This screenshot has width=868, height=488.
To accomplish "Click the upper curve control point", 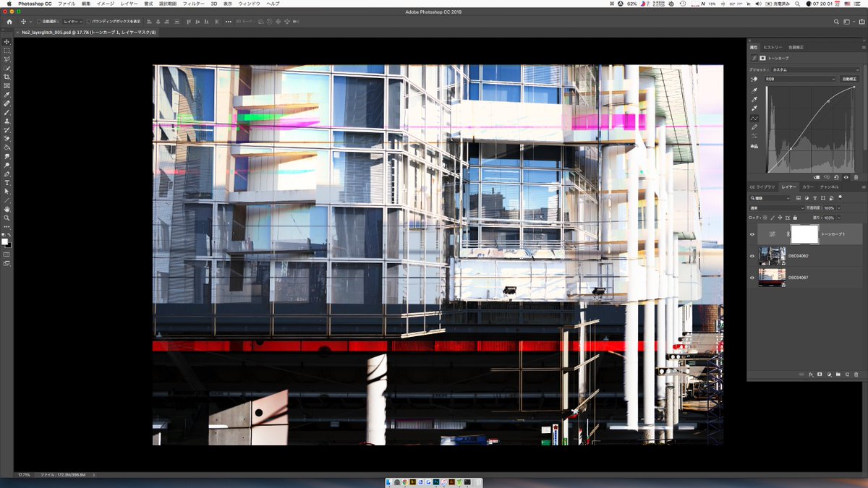I will 828,101.
